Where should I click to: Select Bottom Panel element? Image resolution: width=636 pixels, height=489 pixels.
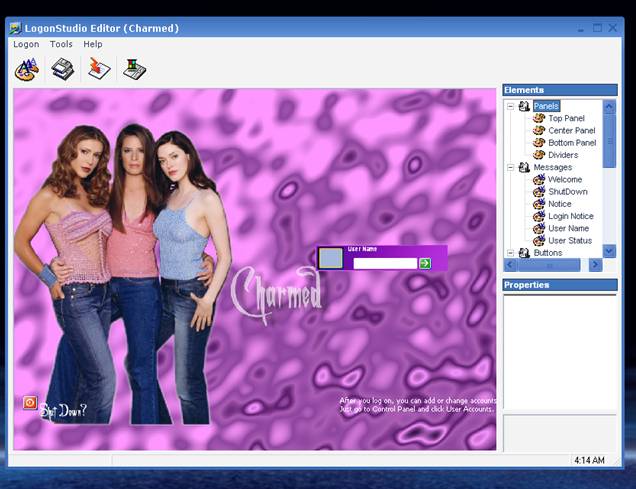[572, 143]
